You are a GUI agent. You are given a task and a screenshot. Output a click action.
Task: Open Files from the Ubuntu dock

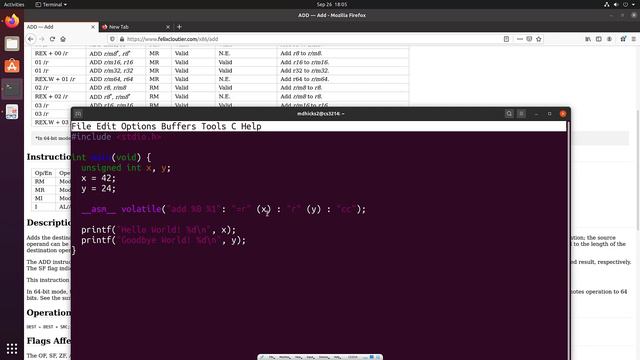[12, 43]
